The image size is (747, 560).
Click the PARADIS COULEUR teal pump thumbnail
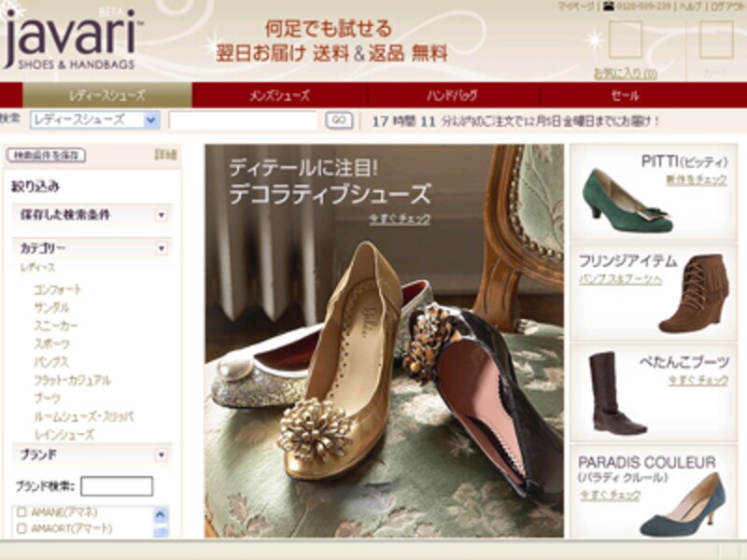point(683,506)
